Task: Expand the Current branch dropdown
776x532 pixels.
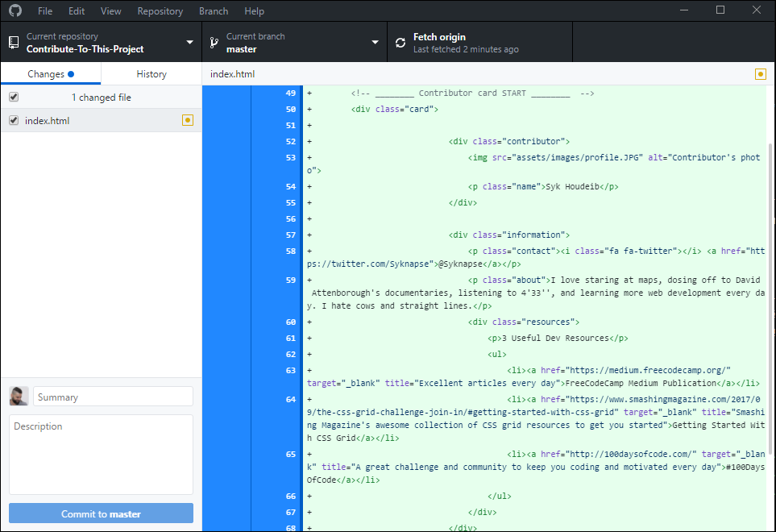Action: pyautogui.click(x=374, y=41)
